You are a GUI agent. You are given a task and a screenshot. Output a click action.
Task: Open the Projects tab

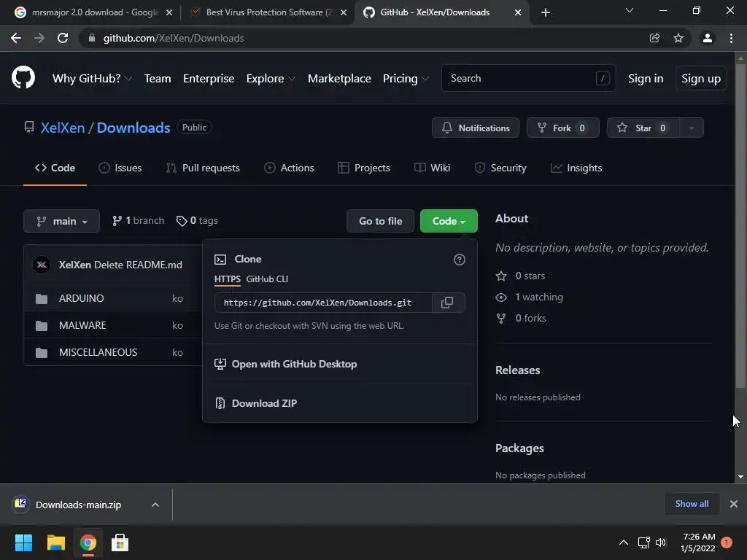[x=364, y=168]
